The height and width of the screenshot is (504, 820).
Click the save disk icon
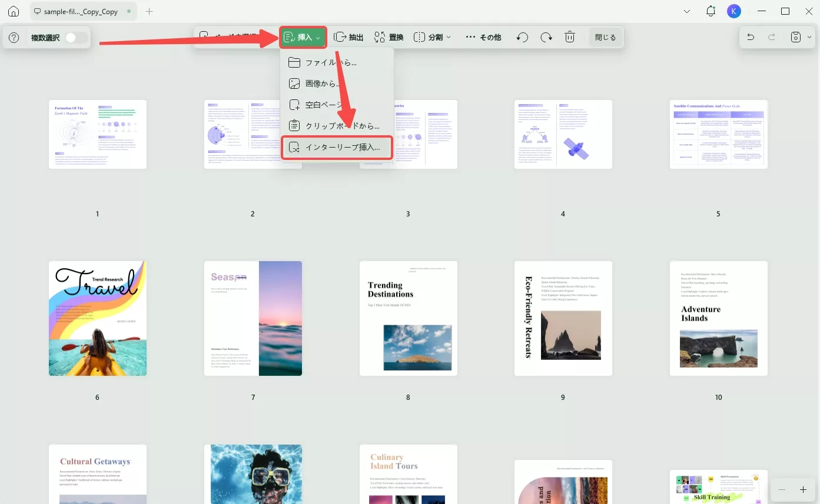click(796, 37)
